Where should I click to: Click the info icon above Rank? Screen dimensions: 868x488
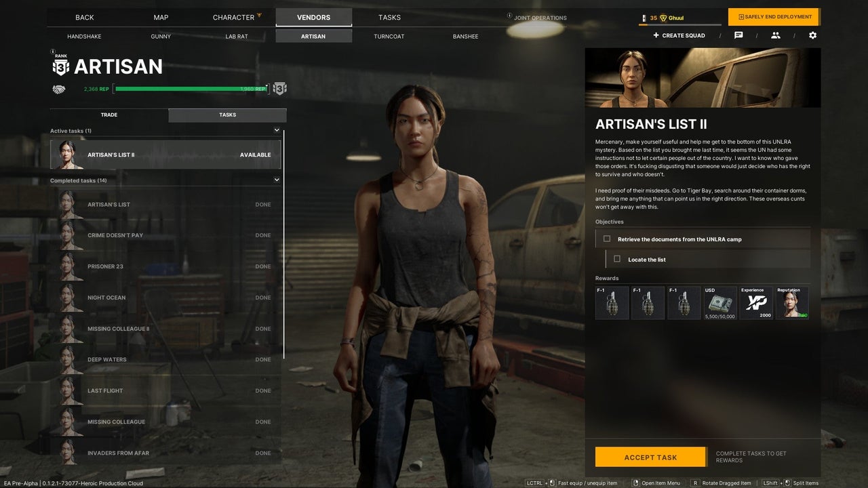coord(53,51)
